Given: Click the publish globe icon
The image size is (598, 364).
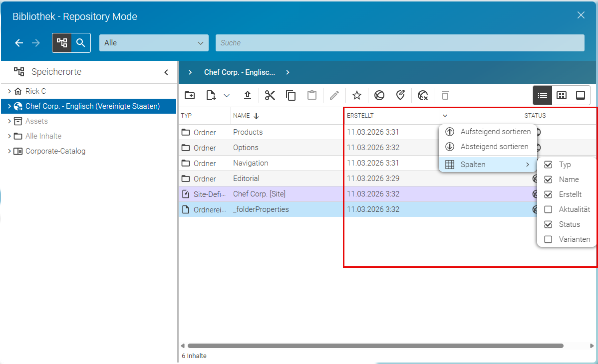Looking at the screenshot, I should 379,95.
